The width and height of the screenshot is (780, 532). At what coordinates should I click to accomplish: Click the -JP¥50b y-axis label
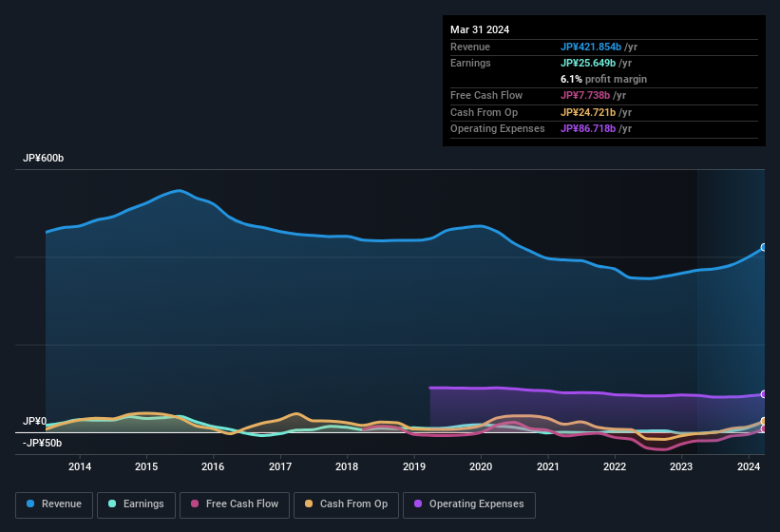pyautogui.click(x=43, y=443)
